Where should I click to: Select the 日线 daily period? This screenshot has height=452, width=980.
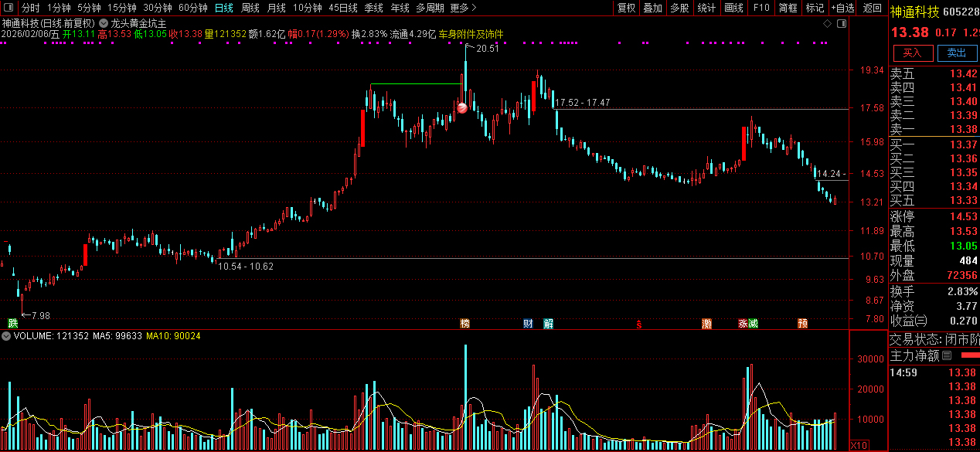click(x=223, y=8)
